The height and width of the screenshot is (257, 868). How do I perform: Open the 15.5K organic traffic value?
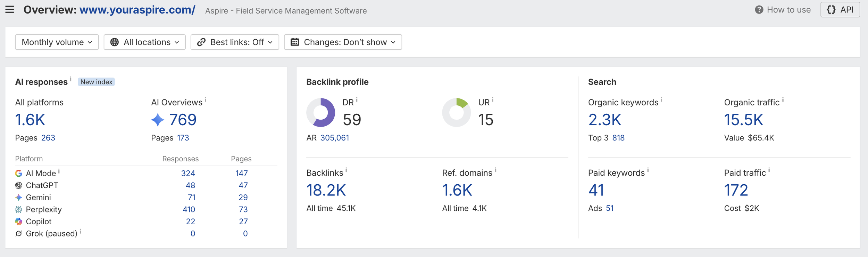click(x=743, y=120)
